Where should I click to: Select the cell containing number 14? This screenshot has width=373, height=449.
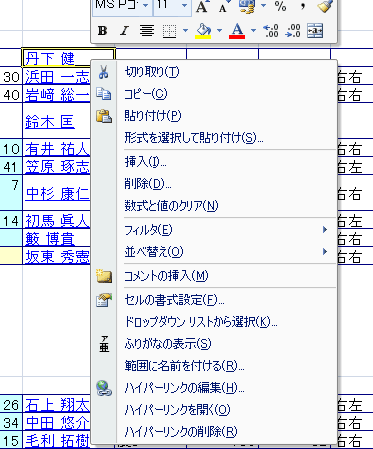11,221
